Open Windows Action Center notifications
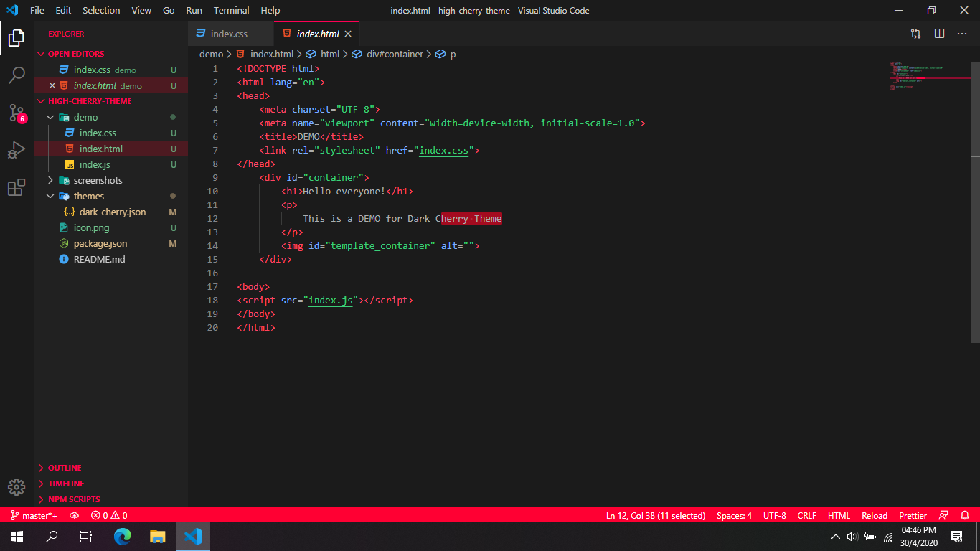This screenshot has width=980, height=551. tap(956, 537)
